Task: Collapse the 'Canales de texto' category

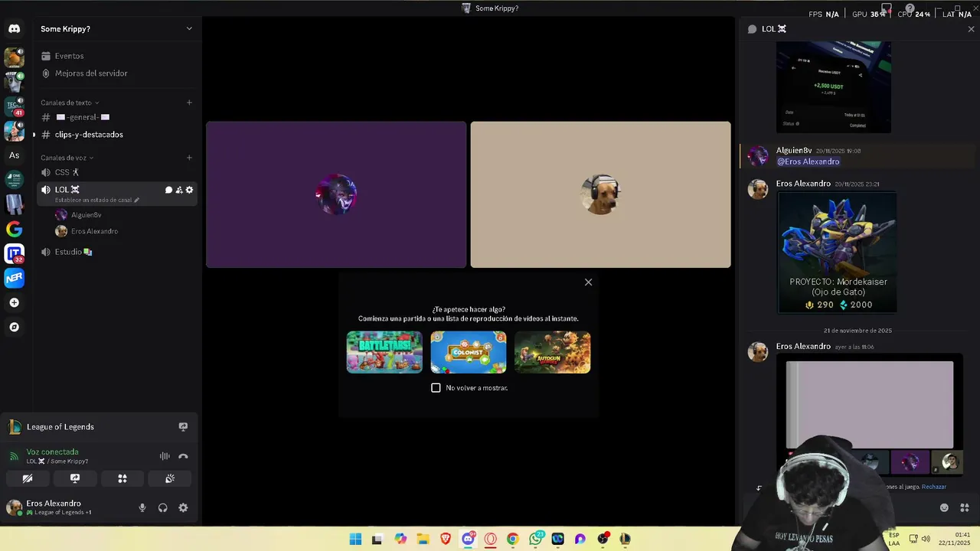Action: coord(70,103)
